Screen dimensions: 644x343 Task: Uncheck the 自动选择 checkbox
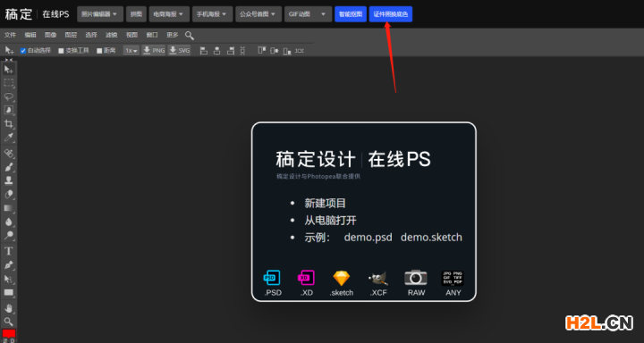(x=23, y=51)
